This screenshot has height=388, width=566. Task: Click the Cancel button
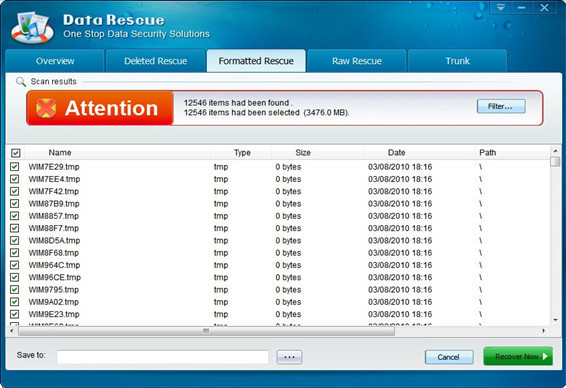(449, 357)
